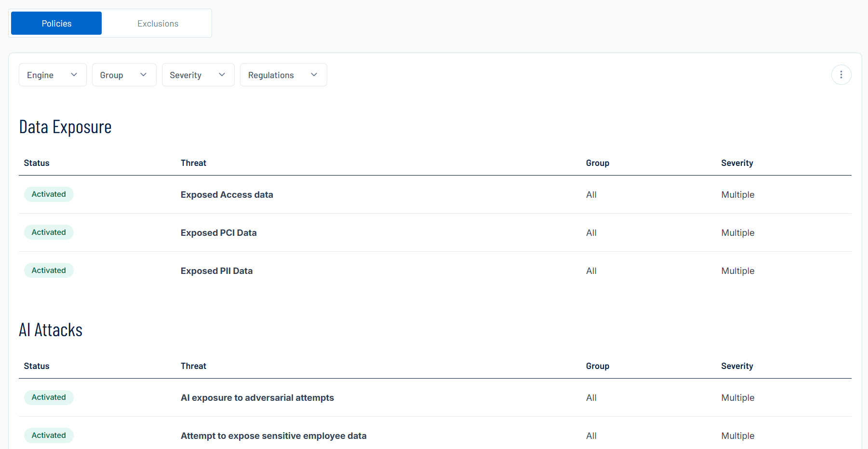The height and width of the screenshot is (449, 868).
Task: Switch to the Policies tab
Action: (56, 24)
